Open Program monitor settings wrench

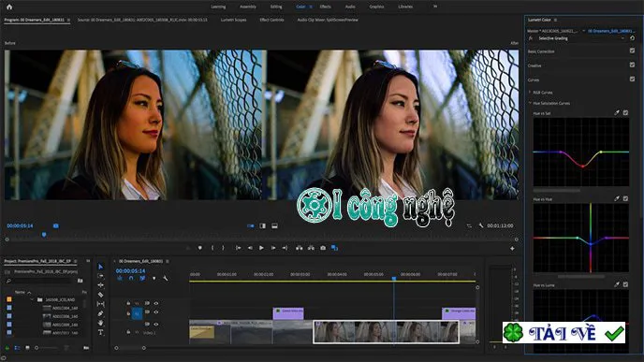point(480,225)
